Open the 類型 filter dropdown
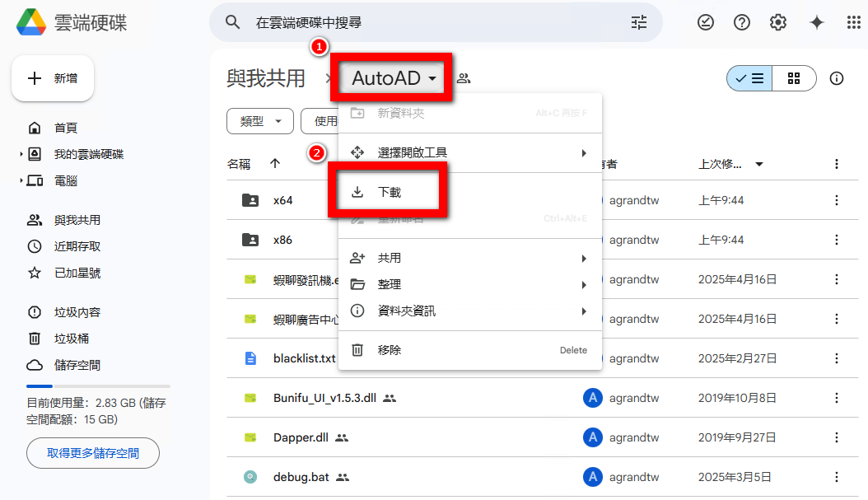Screen dimensions: 868x500 pos(260,121)
